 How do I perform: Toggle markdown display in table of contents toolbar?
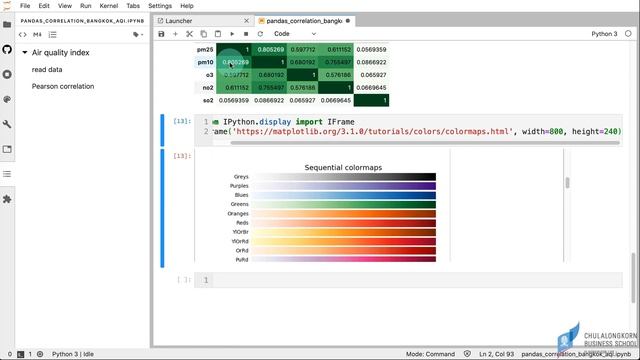37,35
